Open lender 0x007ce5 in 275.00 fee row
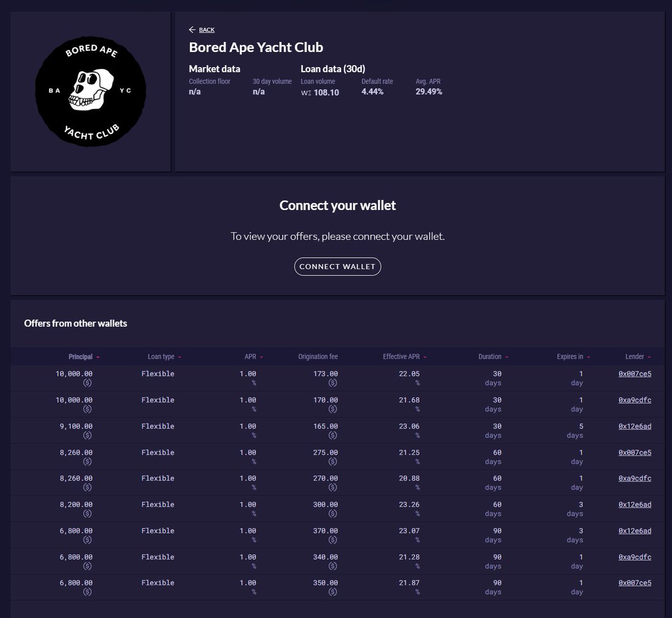The image size is (672, 618). 635,453
